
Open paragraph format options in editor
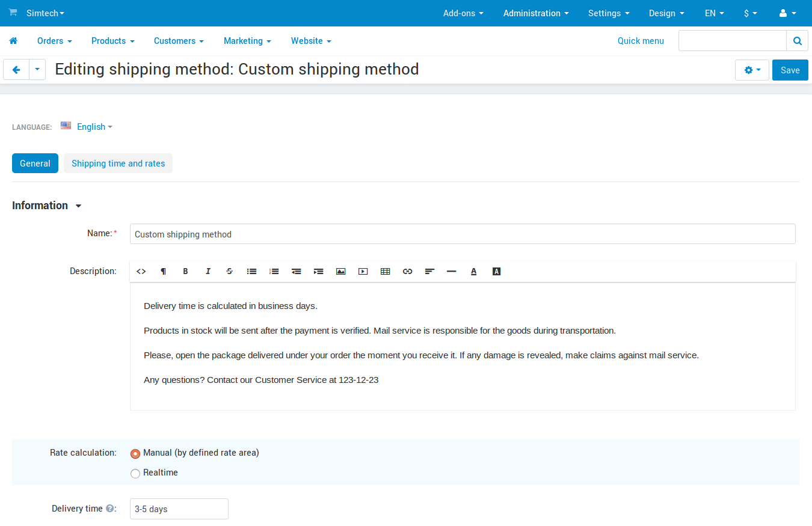click(164, 271)
